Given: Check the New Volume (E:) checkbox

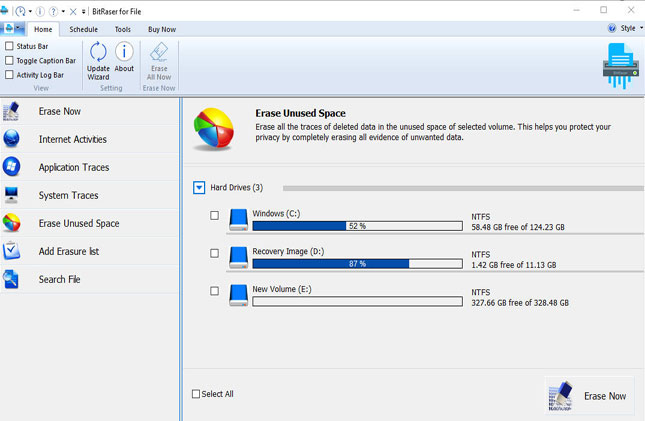Looking at the screenshot, I should [214, 291].
